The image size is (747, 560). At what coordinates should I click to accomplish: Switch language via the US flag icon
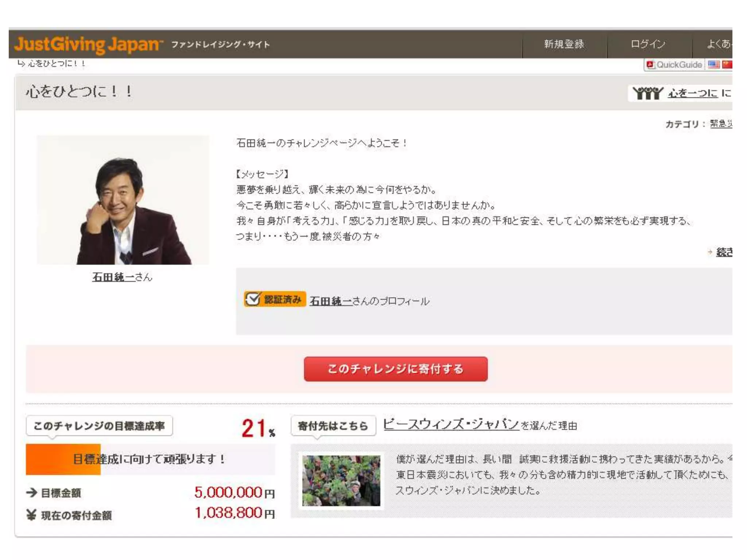tap(713, 65)
